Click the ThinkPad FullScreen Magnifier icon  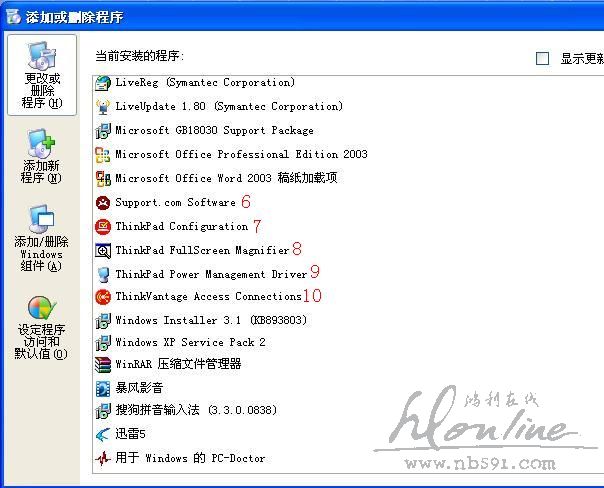click(x=103, y=251)
